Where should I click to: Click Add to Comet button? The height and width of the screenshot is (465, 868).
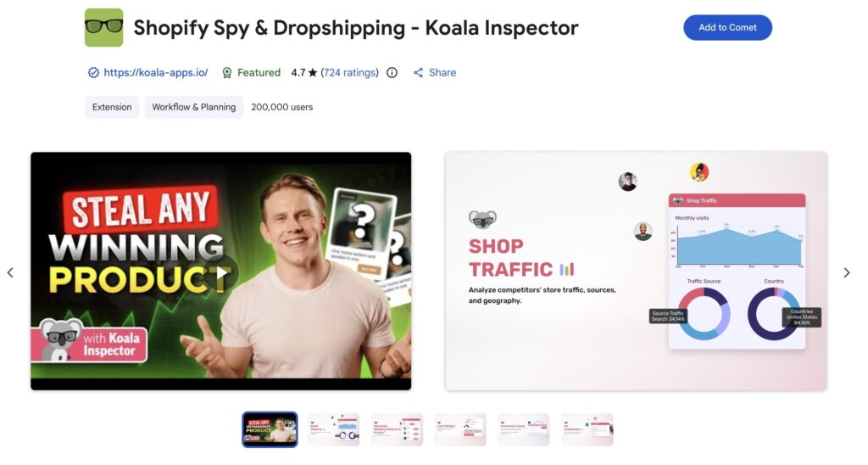click(727, 28)
